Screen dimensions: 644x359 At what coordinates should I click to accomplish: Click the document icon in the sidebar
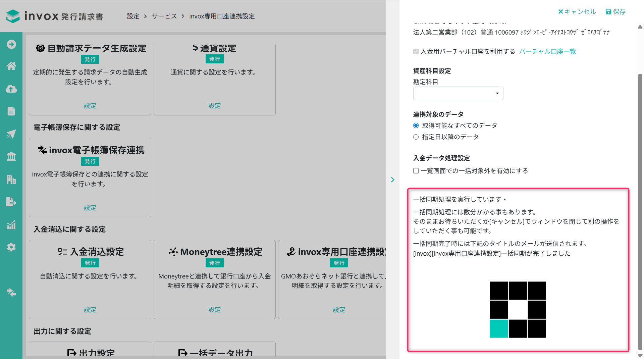coord(11,111)
